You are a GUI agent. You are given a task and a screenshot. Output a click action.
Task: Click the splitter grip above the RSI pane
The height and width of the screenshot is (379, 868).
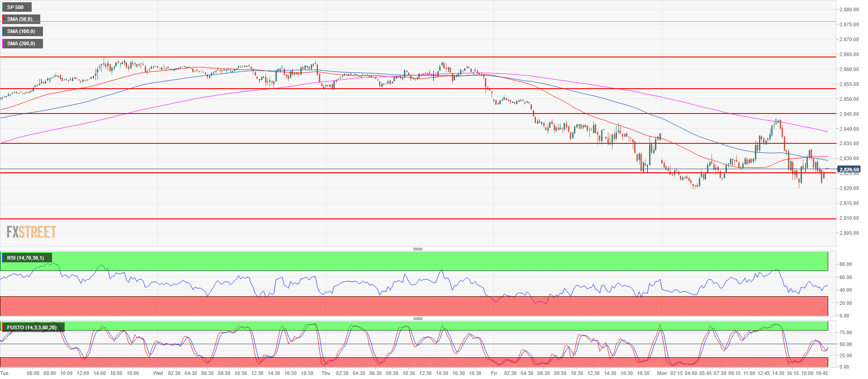pos(418,249)
